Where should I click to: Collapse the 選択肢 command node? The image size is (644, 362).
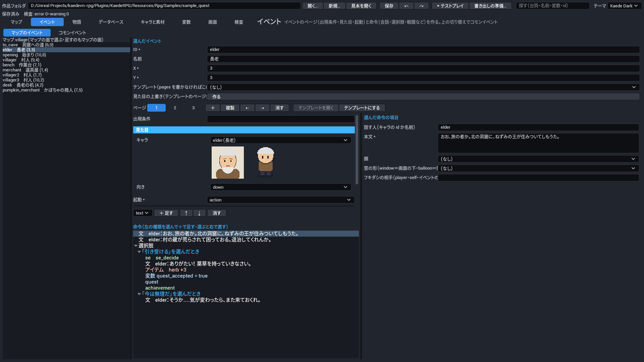[x=136, y=246]
